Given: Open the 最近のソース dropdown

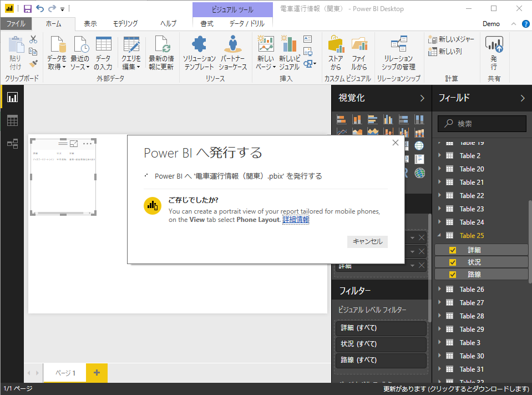Looking at the screenshot, I should pos(80,53).
